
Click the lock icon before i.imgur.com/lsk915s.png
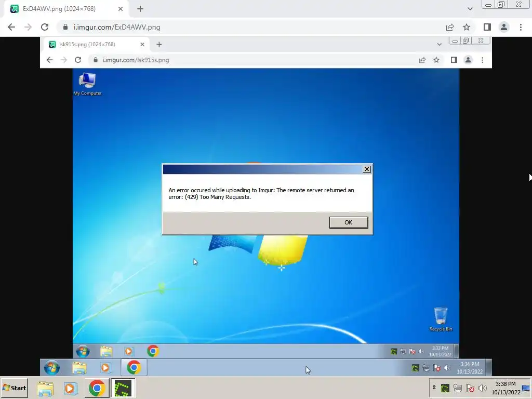point(96,60)
